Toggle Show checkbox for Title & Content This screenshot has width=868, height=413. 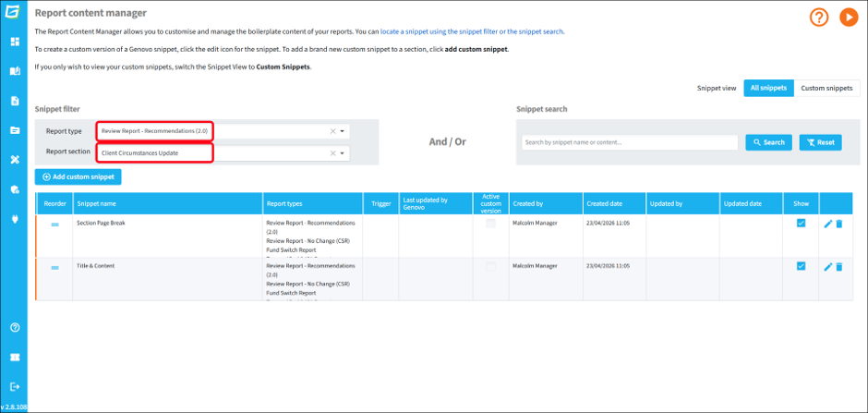click(801, 266)
